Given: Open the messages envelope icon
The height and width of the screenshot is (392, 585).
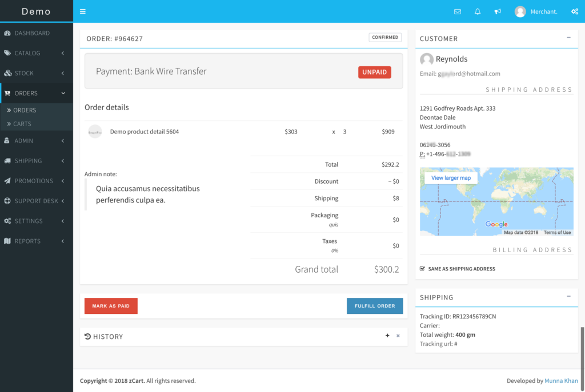Looking at the screenshot, I should (x=457, y=11).
